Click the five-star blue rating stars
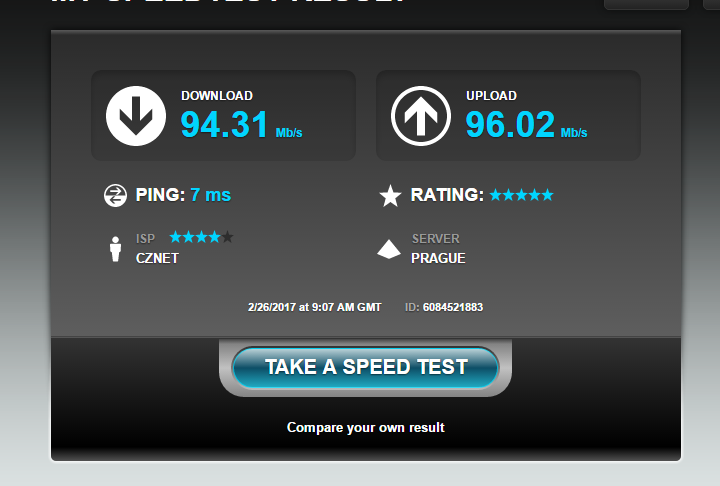The image size is (720, 486). tap(522, 195)
